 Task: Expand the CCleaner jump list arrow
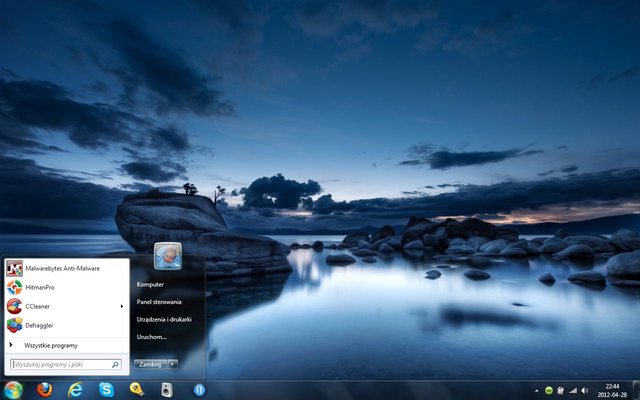click(122, 306)
